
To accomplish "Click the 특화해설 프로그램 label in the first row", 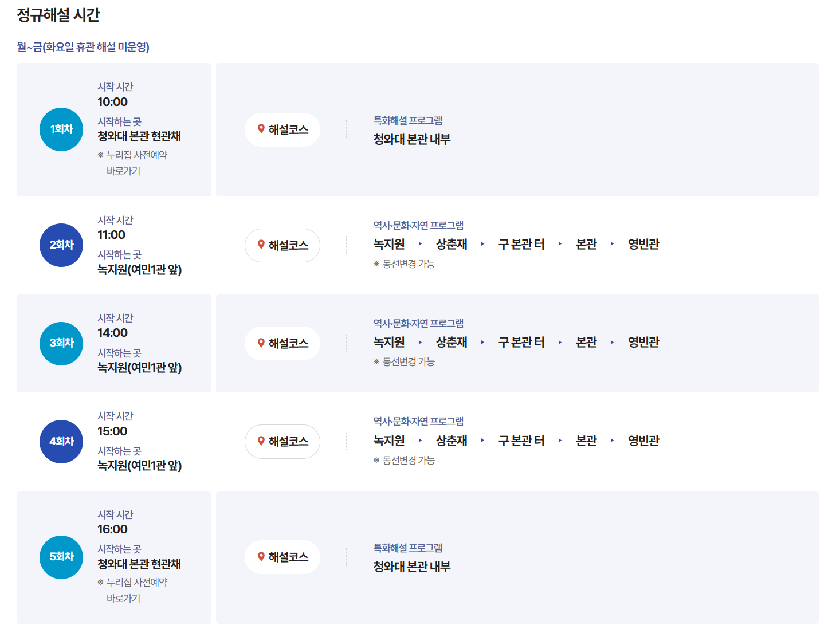I will [407, 120].
